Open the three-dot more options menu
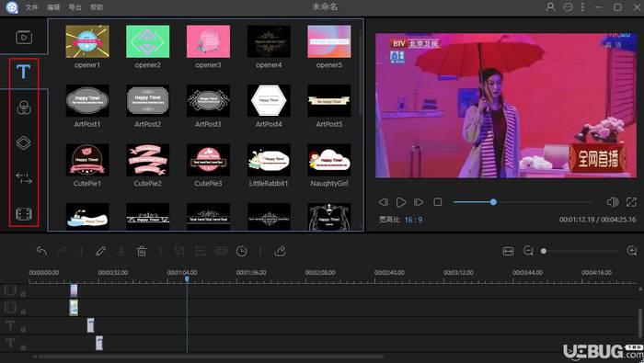 click(582, 7)
